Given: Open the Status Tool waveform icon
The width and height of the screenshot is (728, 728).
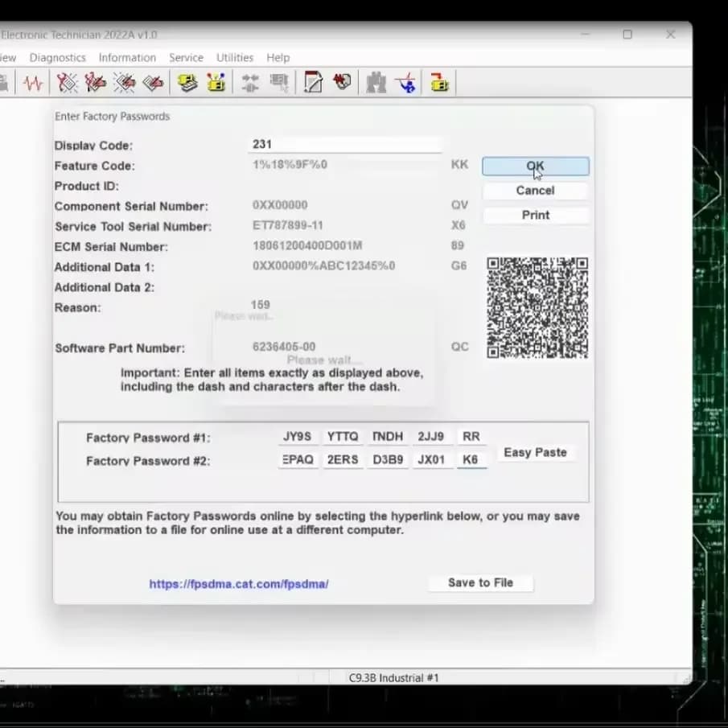Looking at the screenshot, I should (x=32, y=83).
